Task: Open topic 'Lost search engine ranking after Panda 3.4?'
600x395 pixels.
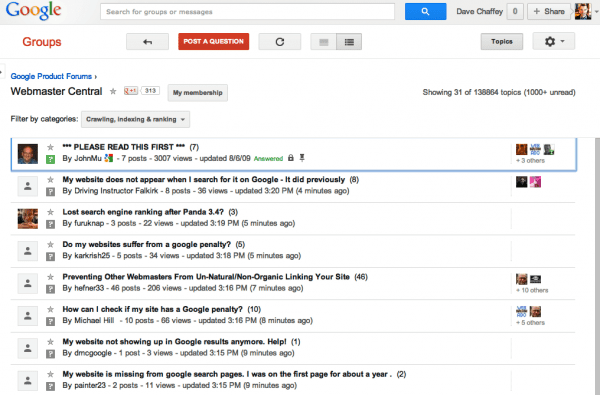Action: tap(143, 212)
